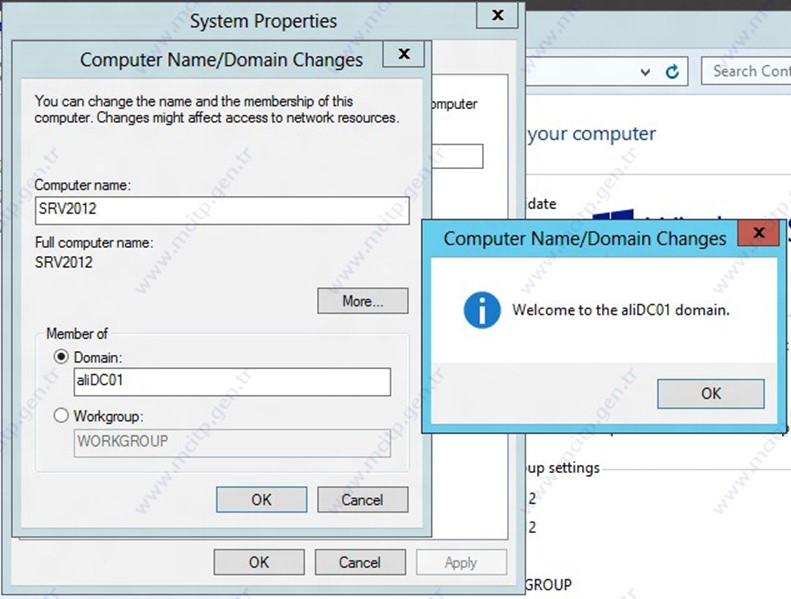Click the blue information icon in the welcome dialog

(x=482, y=310)
